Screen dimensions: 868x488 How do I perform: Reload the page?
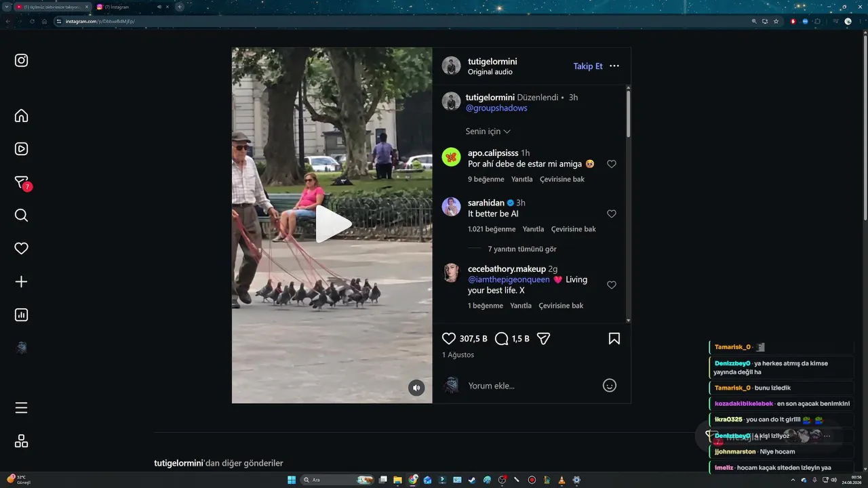click(32, 22)
